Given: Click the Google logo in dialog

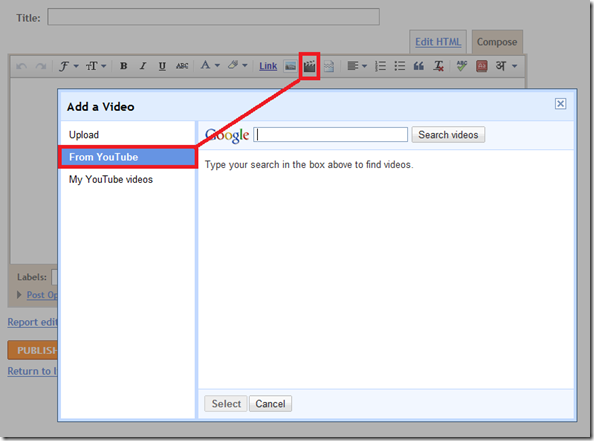Looking at the screenshot, I should [x=227, y=135].
